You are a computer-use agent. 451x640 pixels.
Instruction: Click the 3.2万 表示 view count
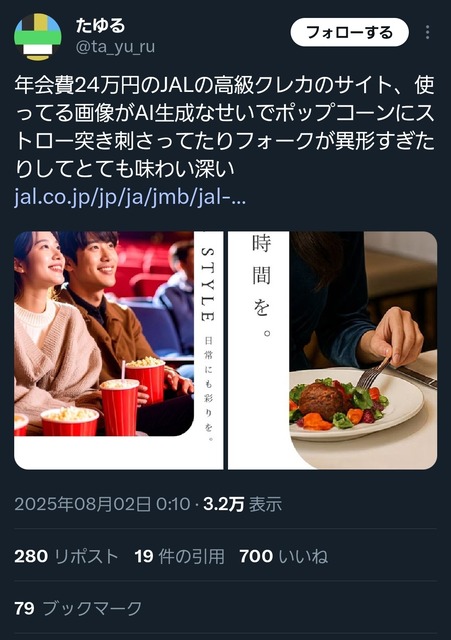point(242,504)
